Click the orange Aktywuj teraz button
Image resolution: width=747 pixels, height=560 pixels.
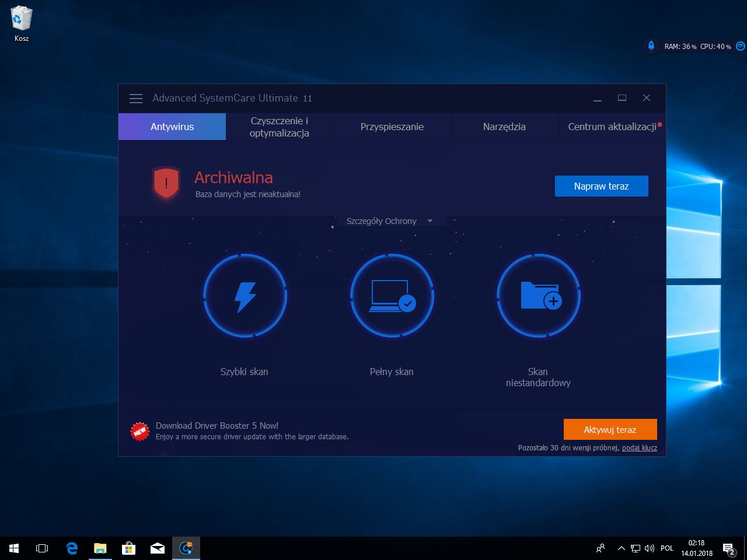[610, 429]
